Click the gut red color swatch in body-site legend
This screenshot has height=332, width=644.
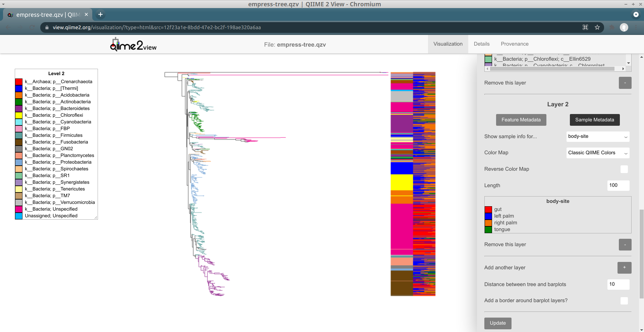(488, 209)
